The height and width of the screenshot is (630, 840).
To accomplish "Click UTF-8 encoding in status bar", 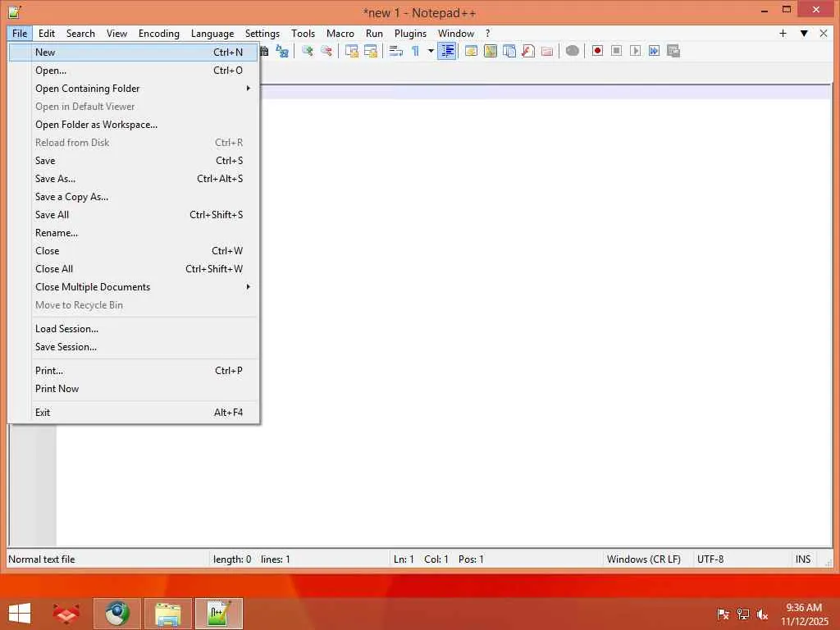I will pyautogui.click(x=710, y=559).
